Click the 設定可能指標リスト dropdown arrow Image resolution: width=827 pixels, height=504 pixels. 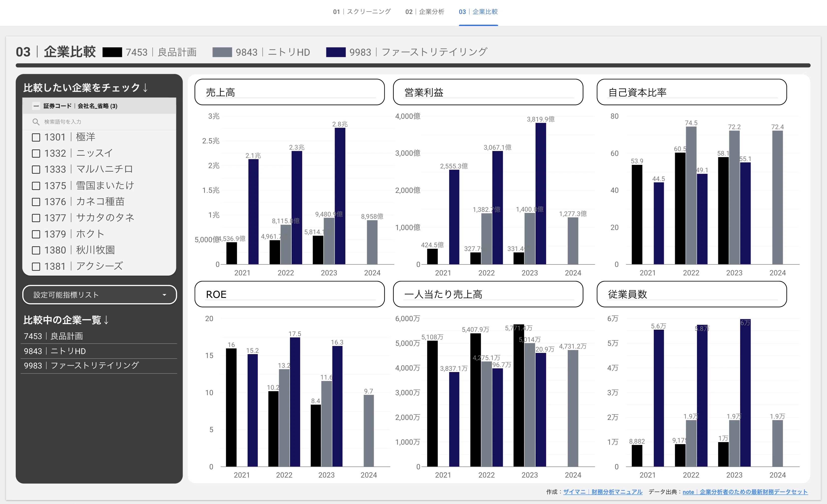(x=164, y=295)
